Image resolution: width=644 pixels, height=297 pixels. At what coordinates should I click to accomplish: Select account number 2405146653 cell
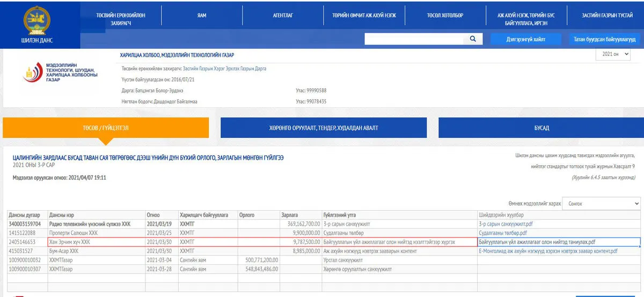27,242
